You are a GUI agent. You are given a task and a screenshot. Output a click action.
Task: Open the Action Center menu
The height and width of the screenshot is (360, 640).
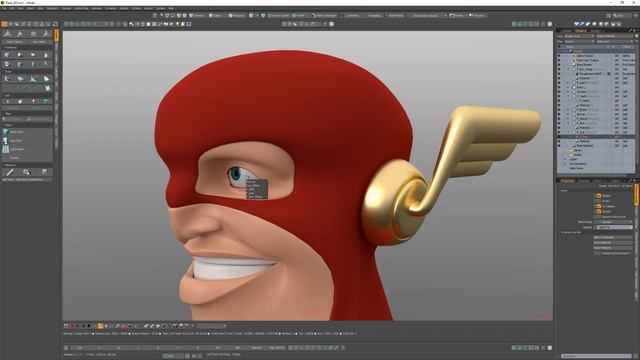pyautogui.click(x=279, y=16)
